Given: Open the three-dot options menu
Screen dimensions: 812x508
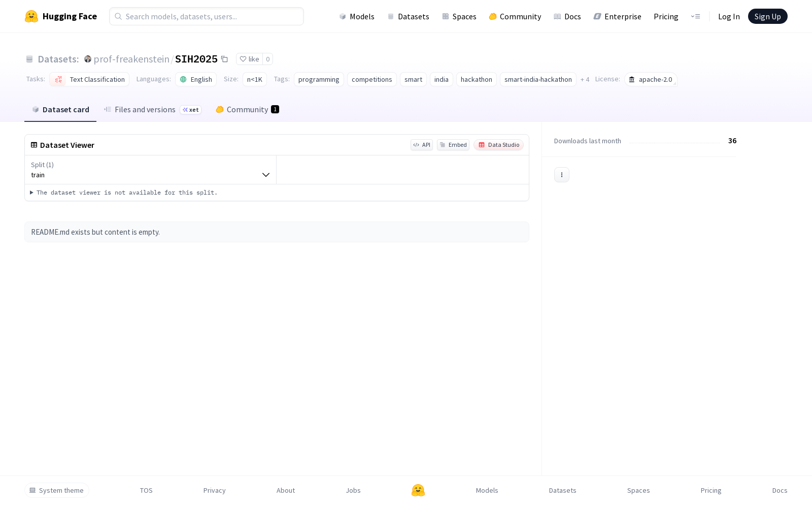Looking at the screenshot, I should 562,175.
